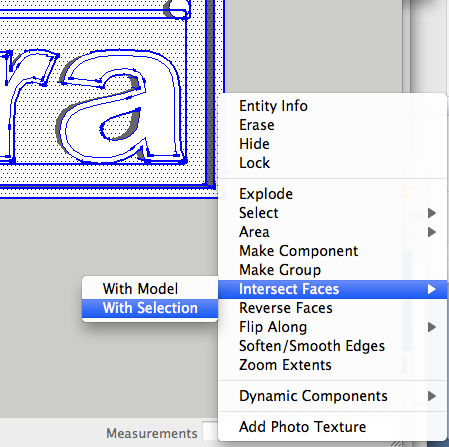449x447 pixels.
Task: Click the highlighted Intersect Faces entry
Action: point(332,289)
